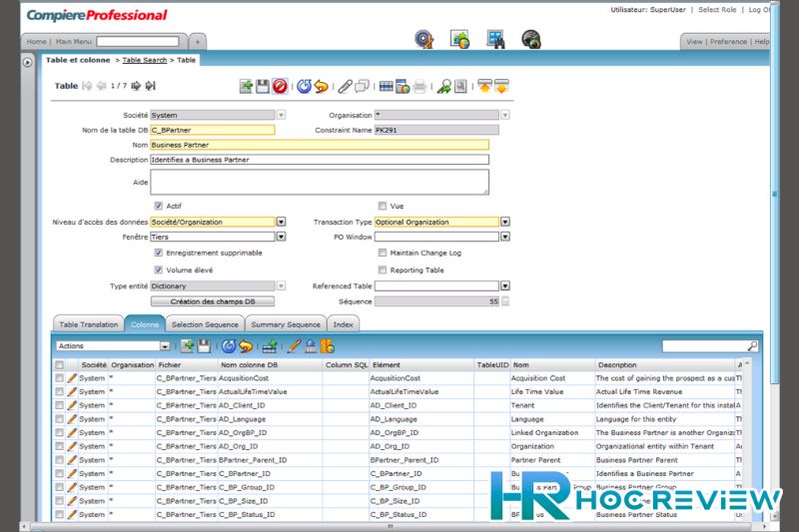Save rows in Colonne tab toolbar
Image resolution: width=799 pixels, height=532 pixels.
click(204, 346)
